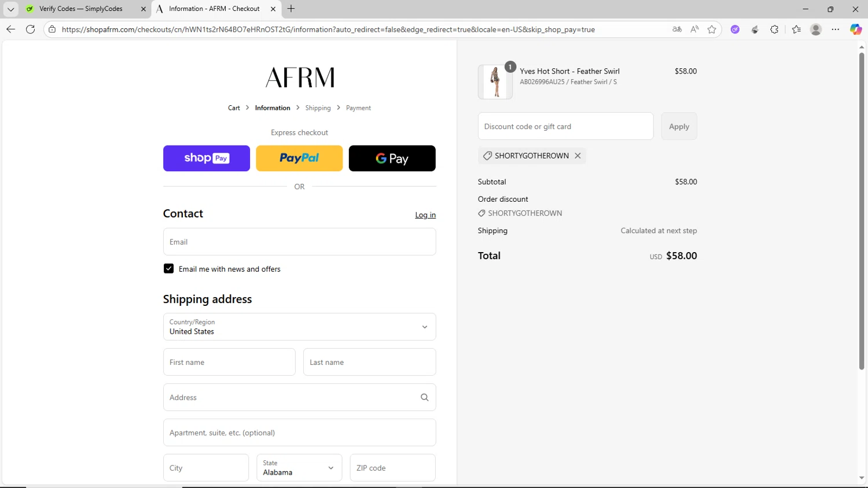Restore down the browser window
Screen dimensions: 868x488
coord(830,9)
